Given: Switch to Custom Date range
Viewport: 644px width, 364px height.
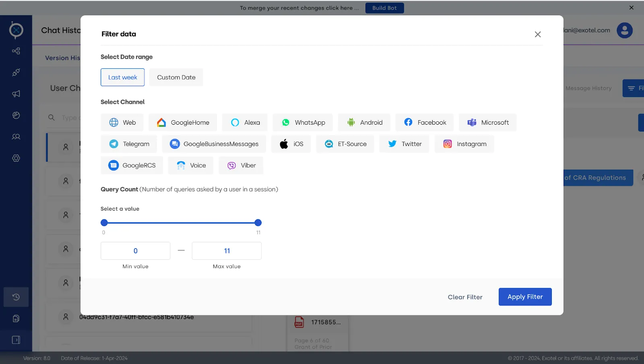Looking at the screenshot, I should click(176, 77).
